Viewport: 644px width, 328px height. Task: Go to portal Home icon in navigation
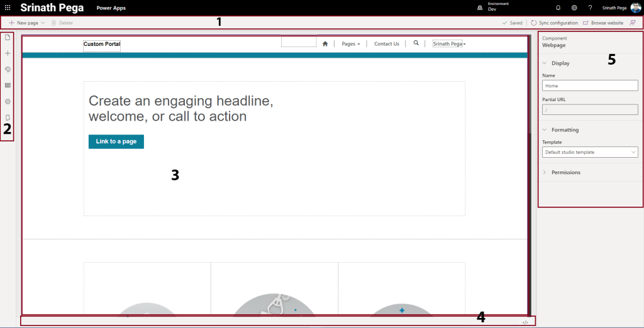coord(325,44)
